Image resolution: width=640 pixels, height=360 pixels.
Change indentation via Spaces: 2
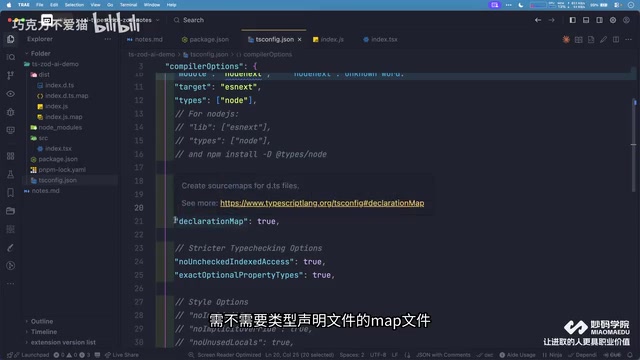point(351,355)
